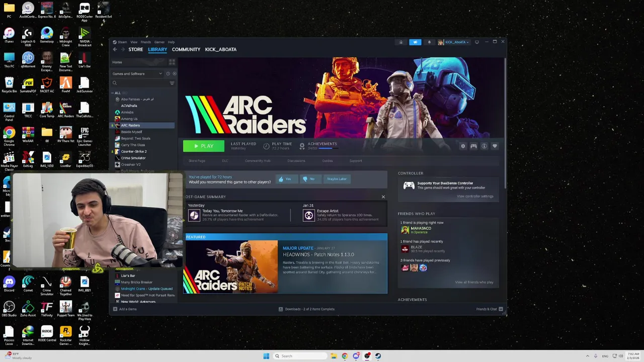Open advanced filter options in library search
The height and width of the screenshot is (362, 644).
[172, 83]
